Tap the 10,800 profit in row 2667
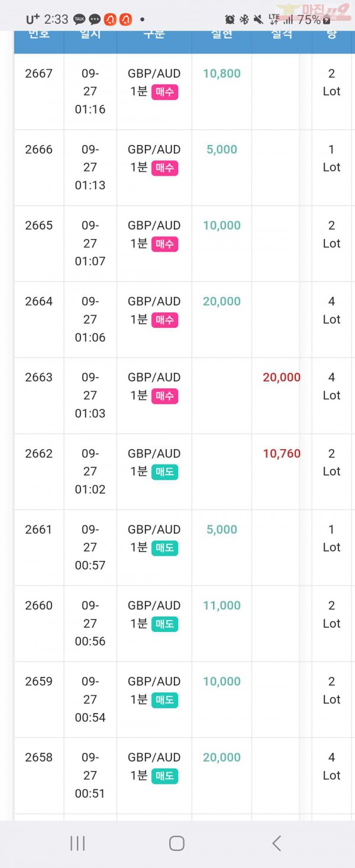355x868 pixels. point(222,74)
